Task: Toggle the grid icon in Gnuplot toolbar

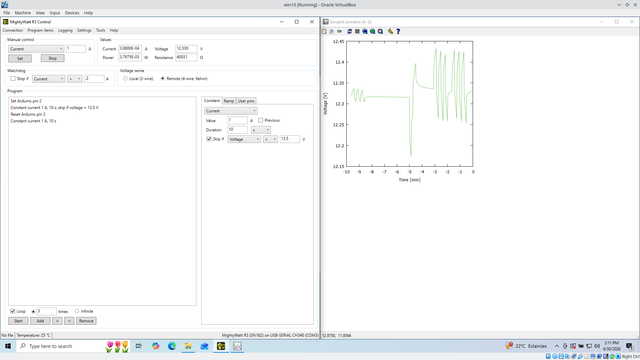Action: coord(357,31)
